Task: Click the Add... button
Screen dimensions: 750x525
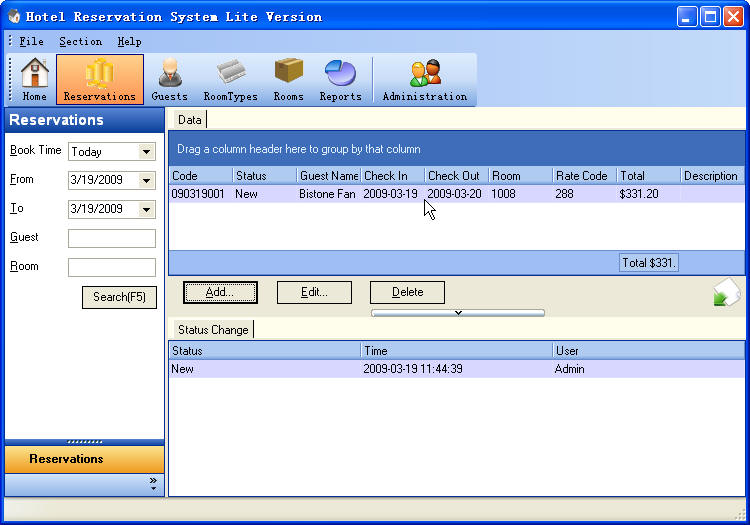Action: (x=220, y=292)
